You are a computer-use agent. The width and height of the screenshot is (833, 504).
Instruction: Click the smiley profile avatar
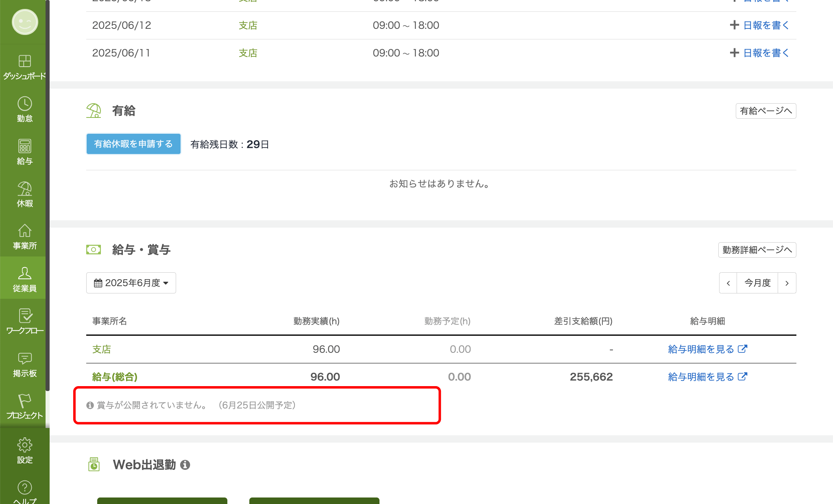tap(24, 22)
